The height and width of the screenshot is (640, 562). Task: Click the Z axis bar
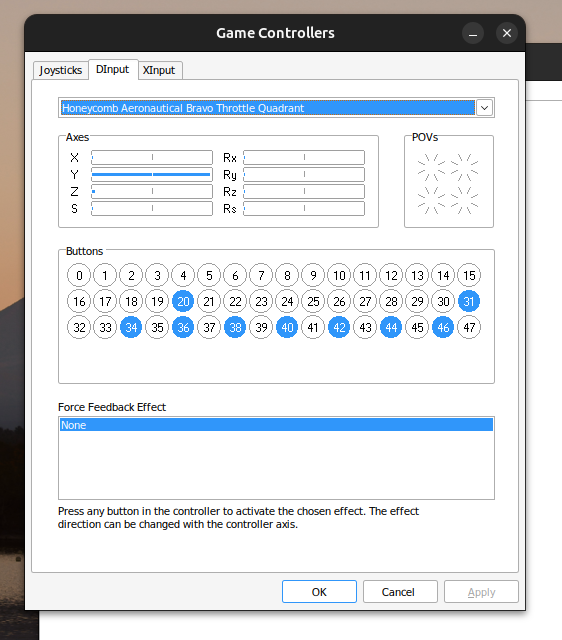[152, 191]
